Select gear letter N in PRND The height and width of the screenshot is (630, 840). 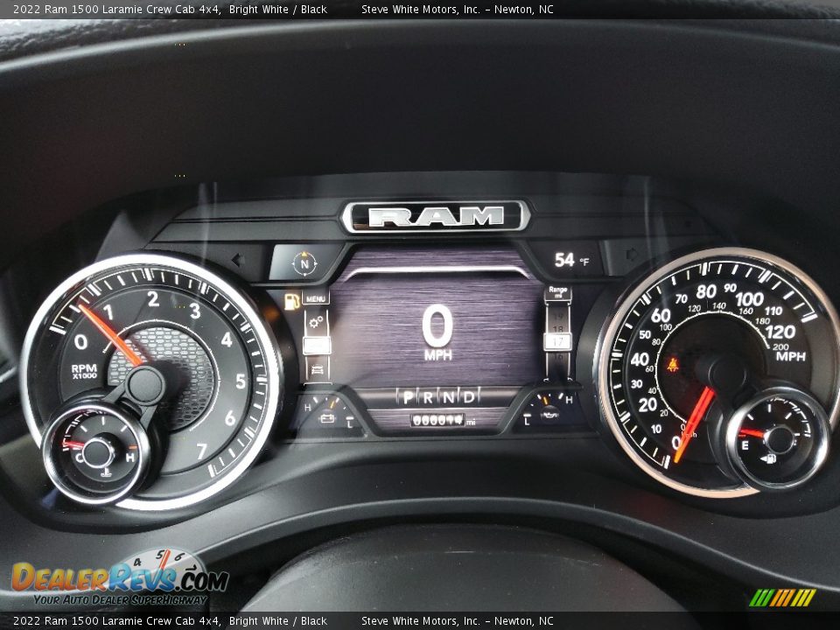[448, 397]
